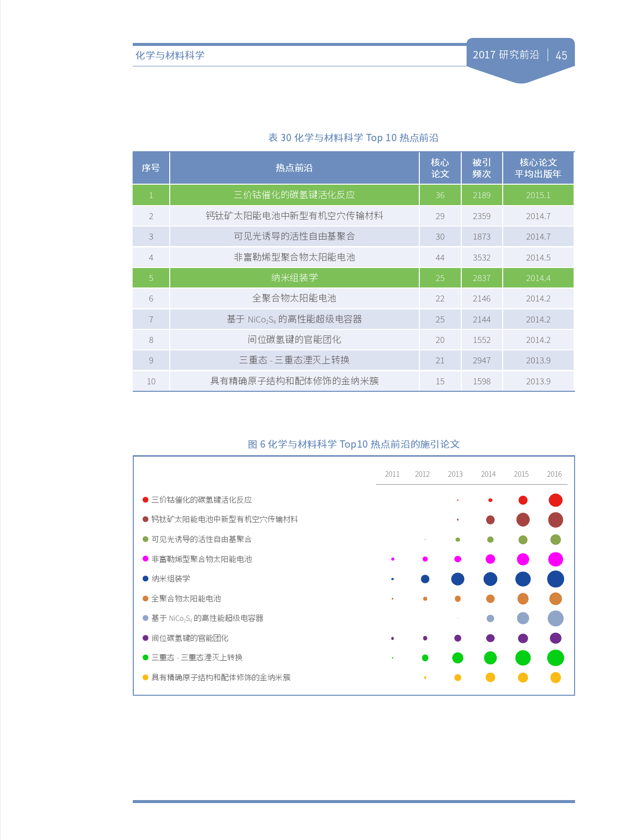Click the page header title 化学与材料科学
This screenshot has height=840, width=619.
coord(170,55)
